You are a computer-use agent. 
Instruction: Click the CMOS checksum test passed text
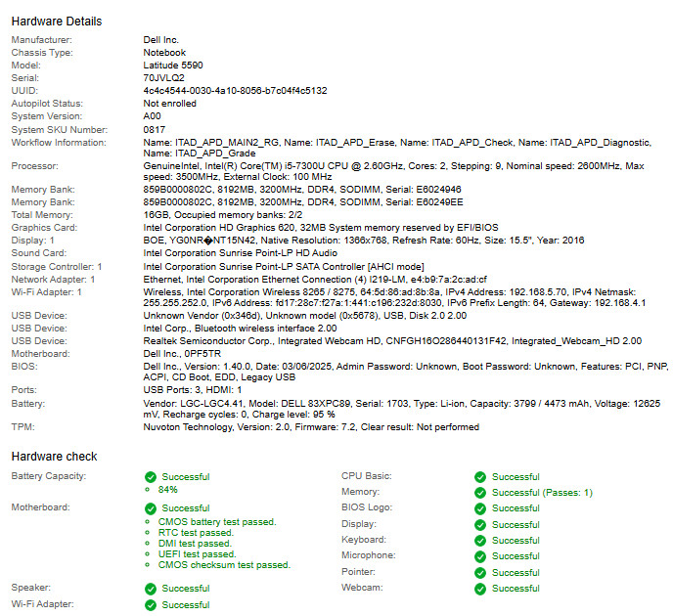pyautogui.click(x=224, y=565)
